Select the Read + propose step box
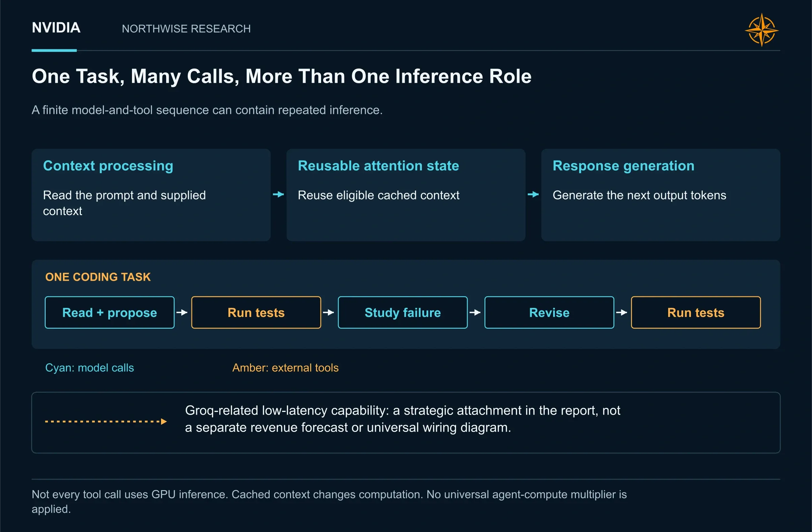This screenshot has width=812, height=532. tap(110, 313)
